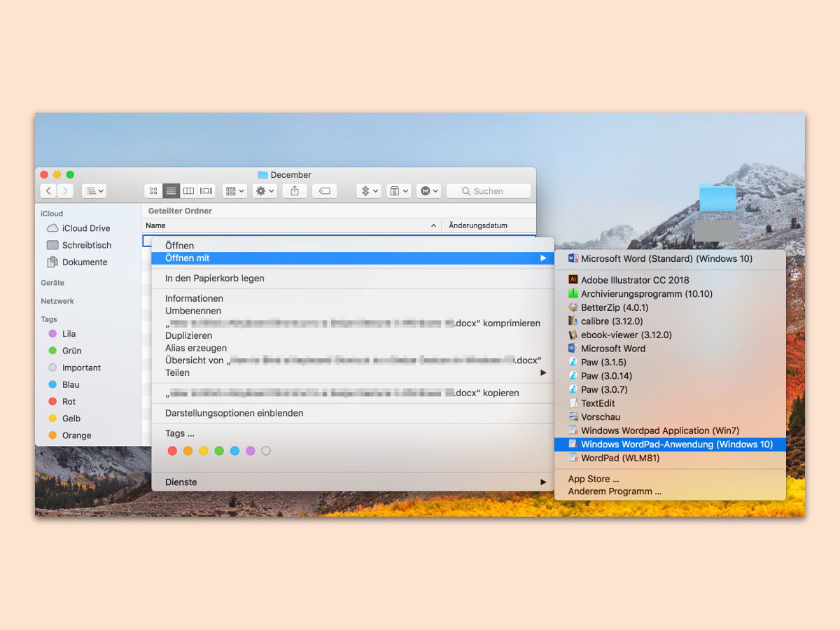Select the Important tag in sidebar
The height and width of the screenshot is (630, 840).
(74, 367)
